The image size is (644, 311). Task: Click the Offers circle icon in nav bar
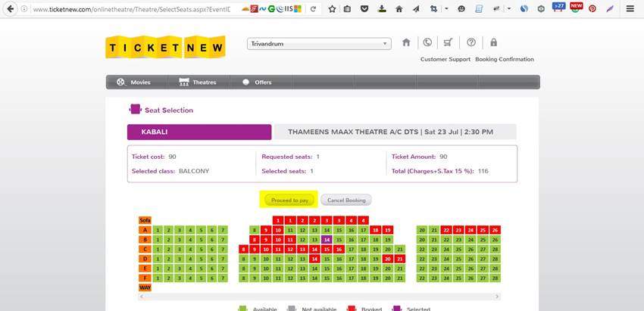click(x=246, y=82)
